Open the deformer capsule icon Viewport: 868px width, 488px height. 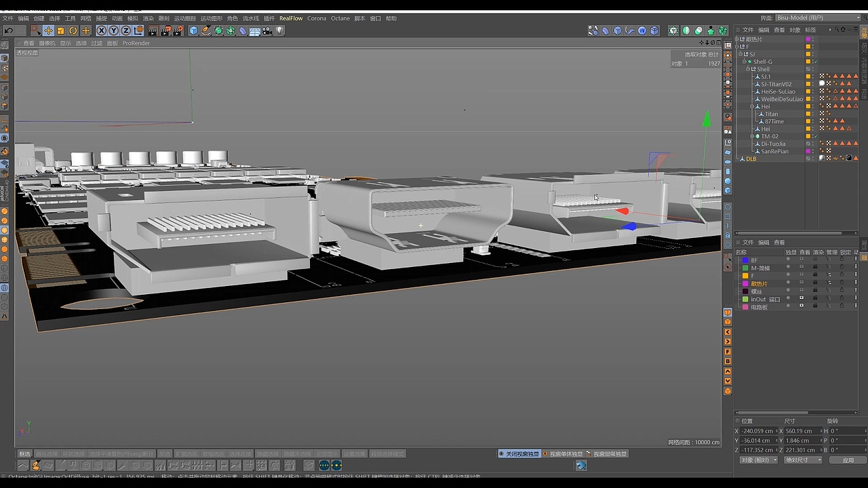click(x=243, y=30)
